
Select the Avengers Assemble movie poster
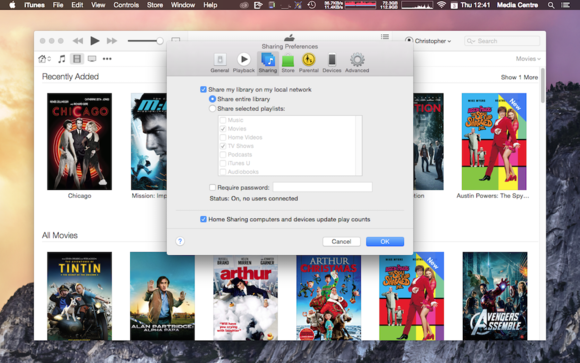(x=495, y=296)
